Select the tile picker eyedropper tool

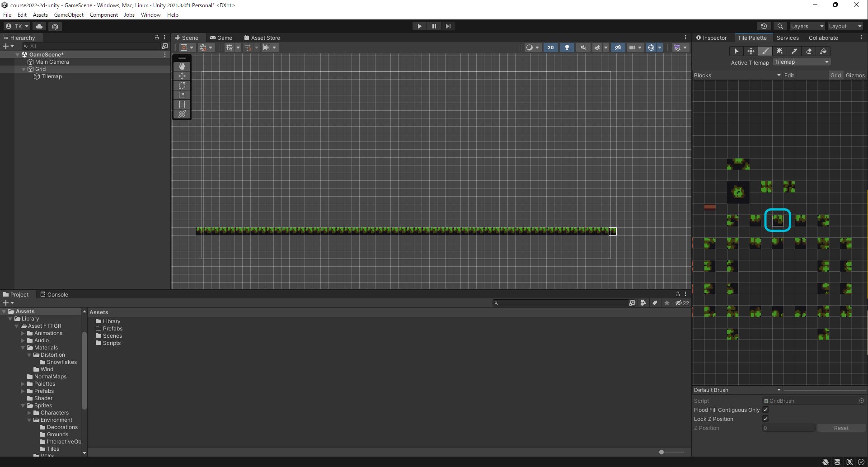click(x=794, y=51)
